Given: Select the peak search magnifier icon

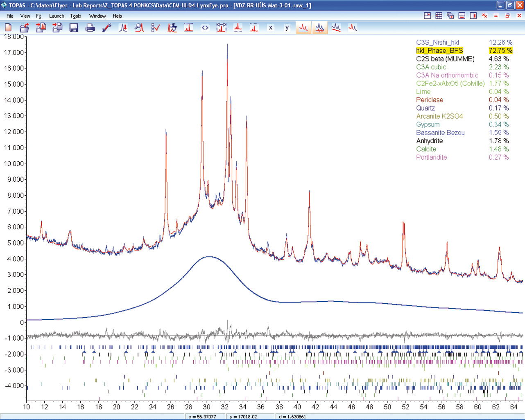Looking at the screenshot, I should [x=139, y=28].
